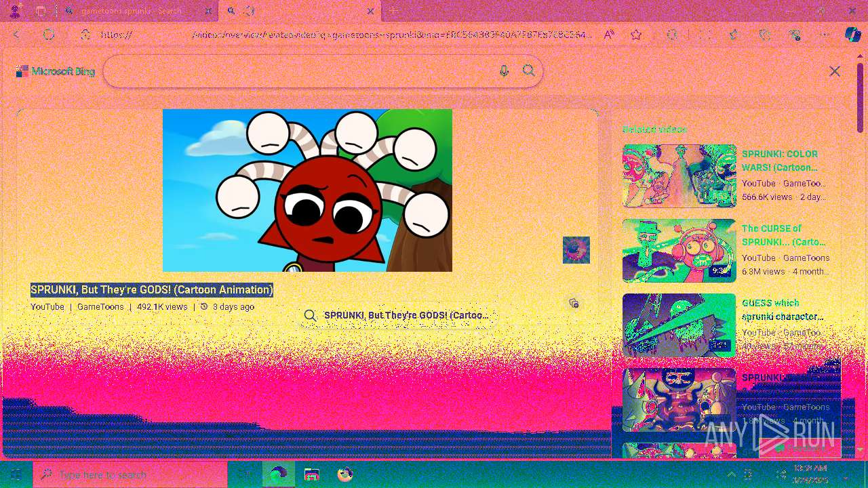This screenshot has height=488, width=868.
Task: Click the magnifier search icon in Bing box
Action: pos(529,70)
